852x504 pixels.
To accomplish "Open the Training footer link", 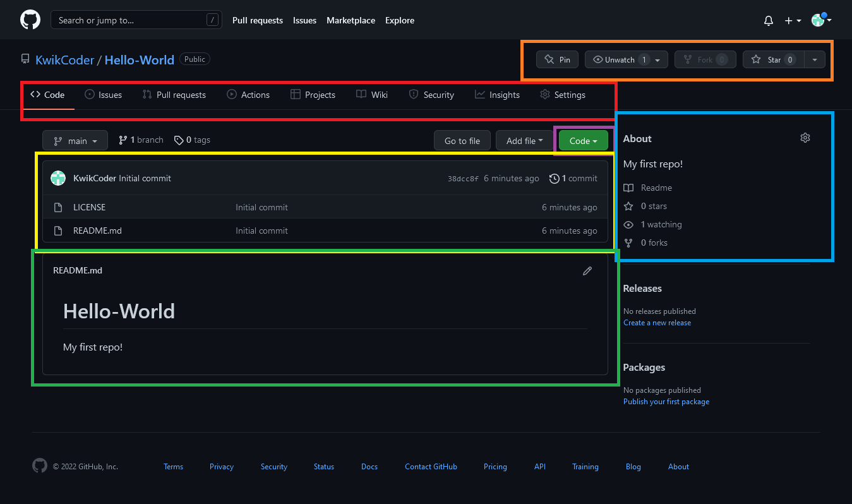I will [585, 467].
